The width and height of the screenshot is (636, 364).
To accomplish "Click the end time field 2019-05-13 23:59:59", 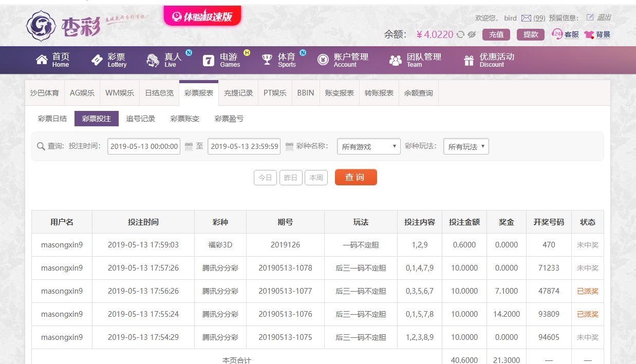I will click(x=244, y=146).
